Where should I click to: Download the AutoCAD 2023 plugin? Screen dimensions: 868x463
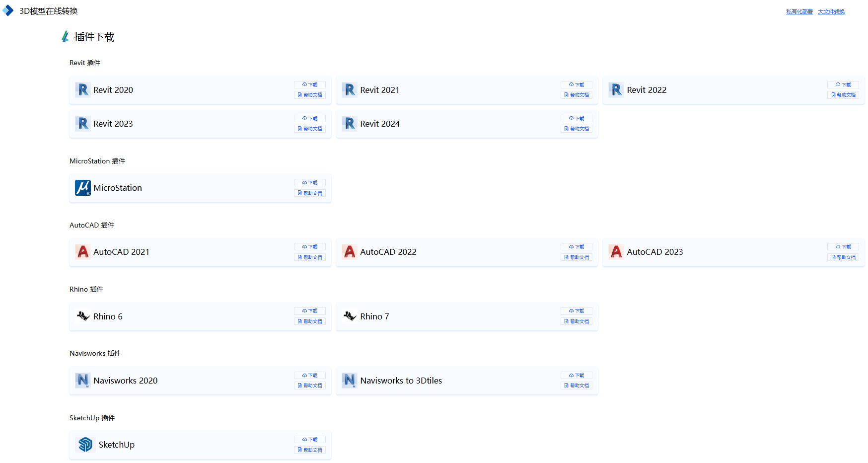pyautogui.click(x=843, y=246)
